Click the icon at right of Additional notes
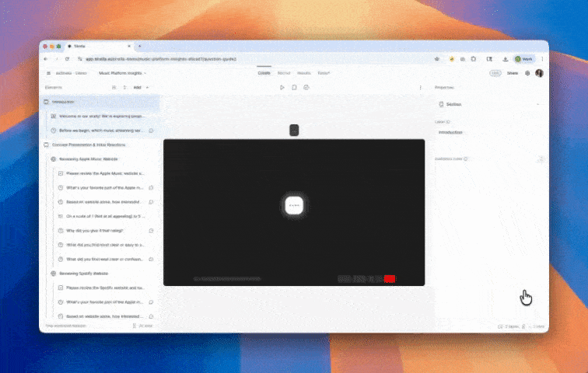The image size is (588, 373). pos(541,159)
